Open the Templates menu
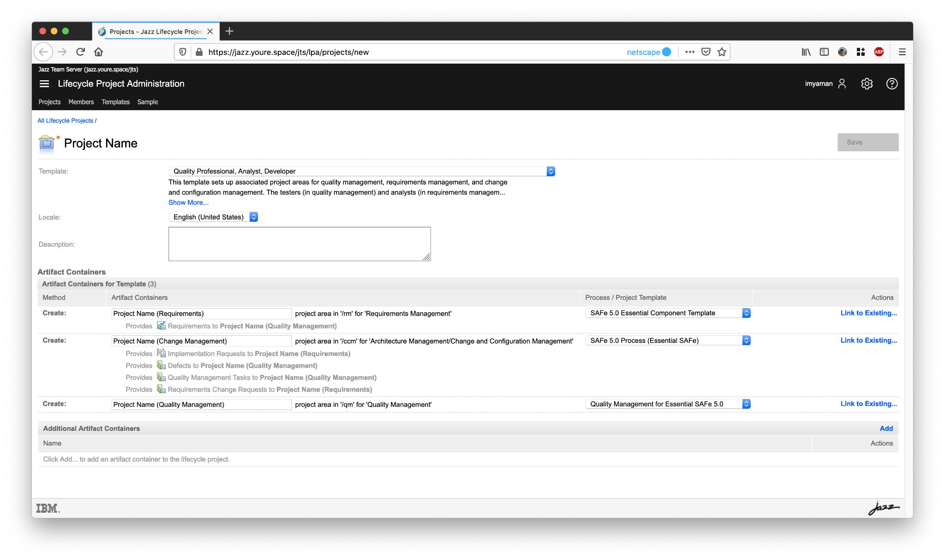 [x=115, y=102]
